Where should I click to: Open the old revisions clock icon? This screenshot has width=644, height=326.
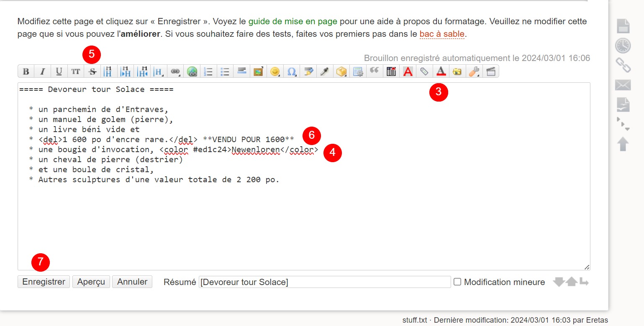click(x=623, y=46)
